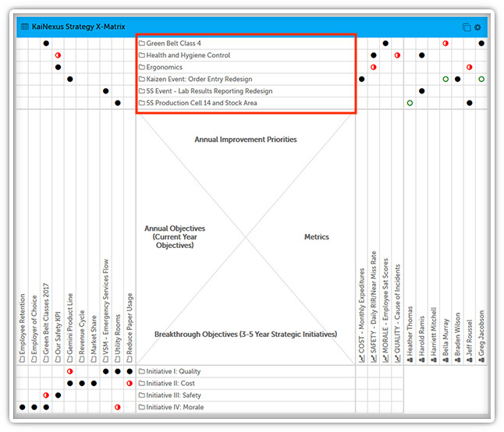Click the folder icon beside Initiative I: Quality
504x432 pixels.
point(142,372)
